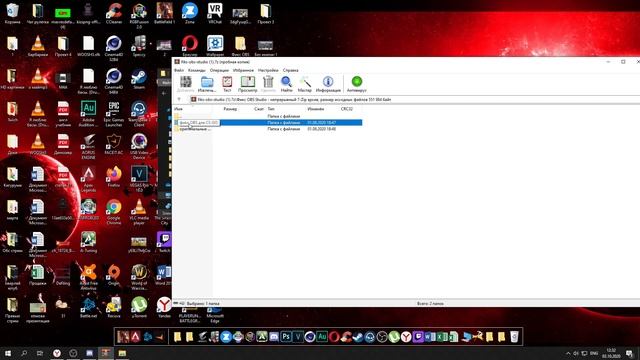Click the archive path address field
Viewport: 640px width, 360px height.
pos(414,99)
